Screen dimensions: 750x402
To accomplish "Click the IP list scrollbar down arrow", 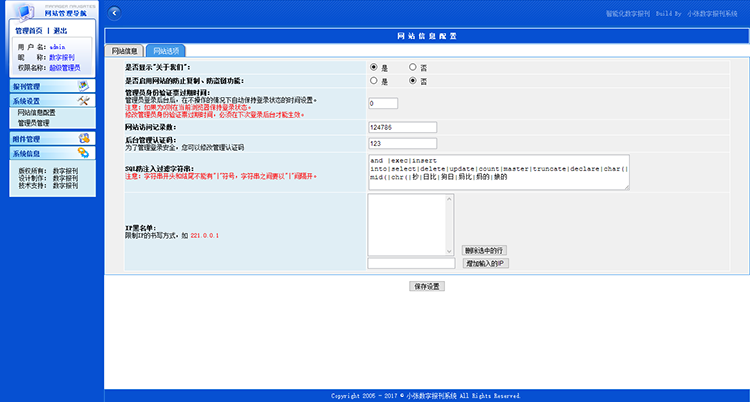I will [x=449, y=251].
